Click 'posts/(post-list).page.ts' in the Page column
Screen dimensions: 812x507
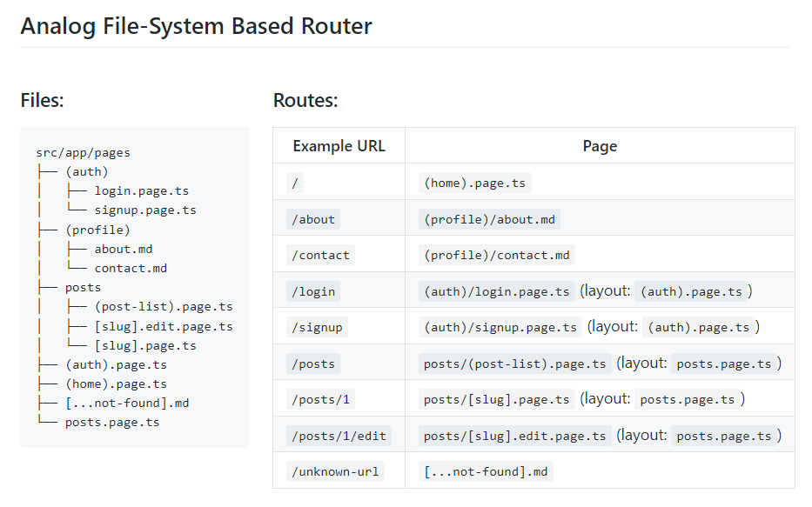tap(514, 364)
